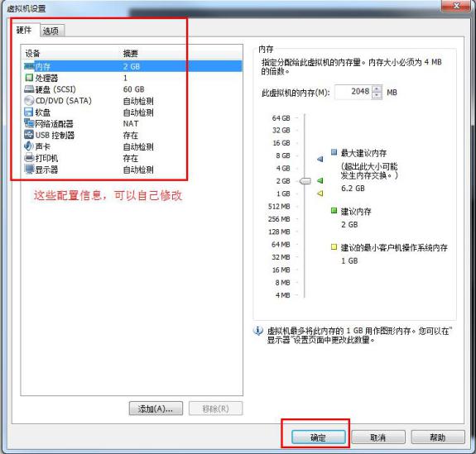The height and width of the screenshot is (454, 476).
Task: Click the 60 GB summary of hard disk
Action: click(x=133, y=89)
